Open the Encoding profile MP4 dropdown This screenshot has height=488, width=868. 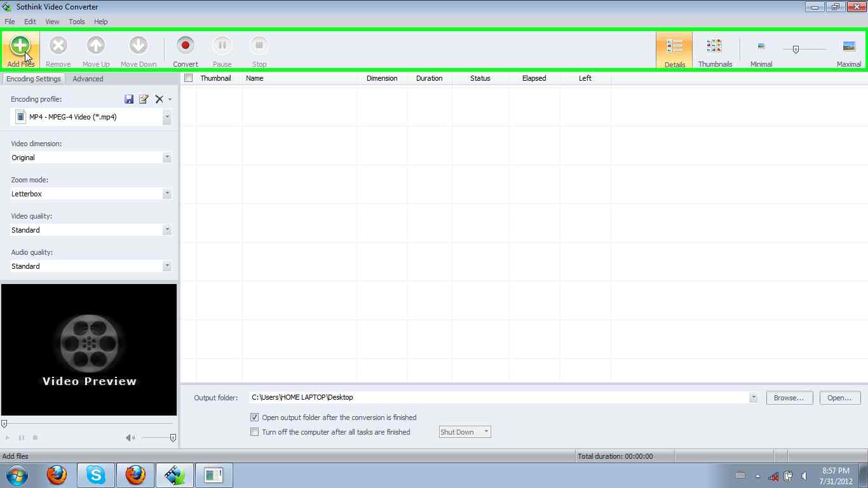coord(166,117)
